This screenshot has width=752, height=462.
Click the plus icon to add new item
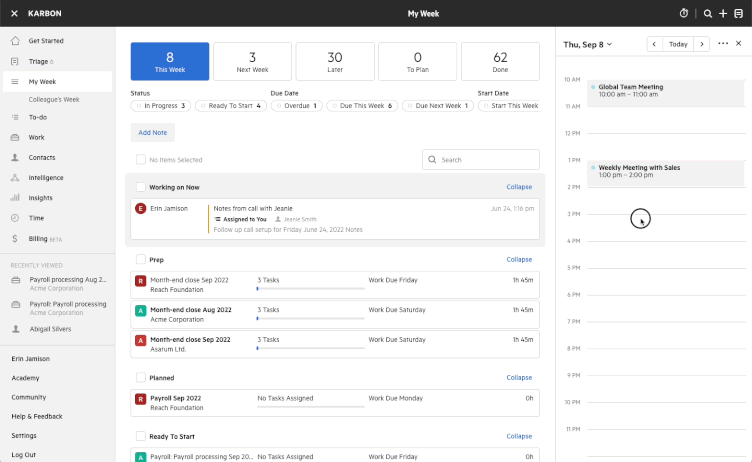(x=723, y=13)
